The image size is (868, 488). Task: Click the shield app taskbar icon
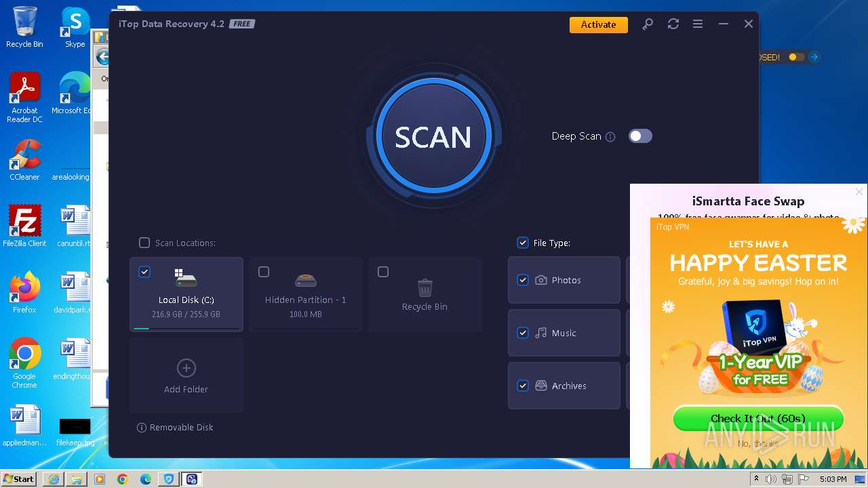click(x=169, y=479)
